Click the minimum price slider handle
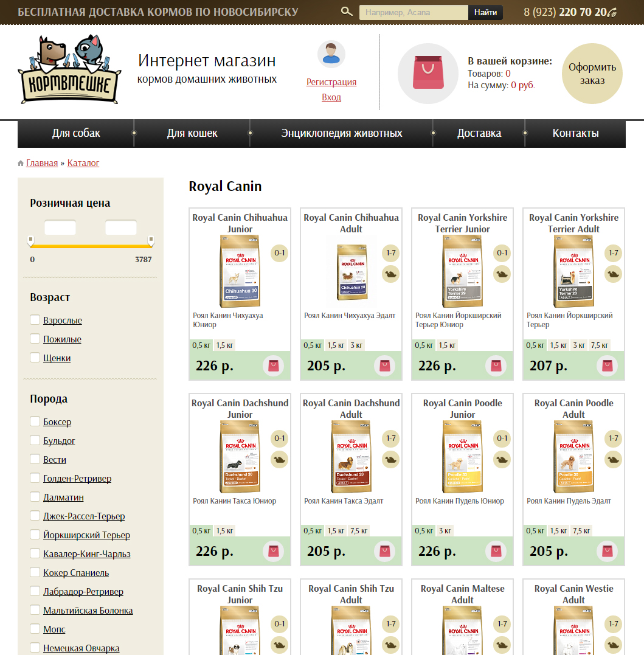This screenshot has height=655, width=644. coord(30,241)
